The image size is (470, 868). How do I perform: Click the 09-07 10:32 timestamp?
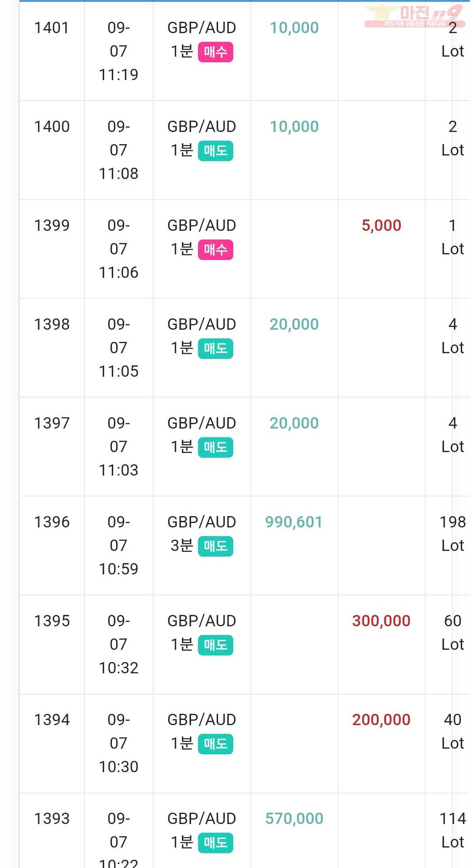pyautogui.click(x=118, y=645)
